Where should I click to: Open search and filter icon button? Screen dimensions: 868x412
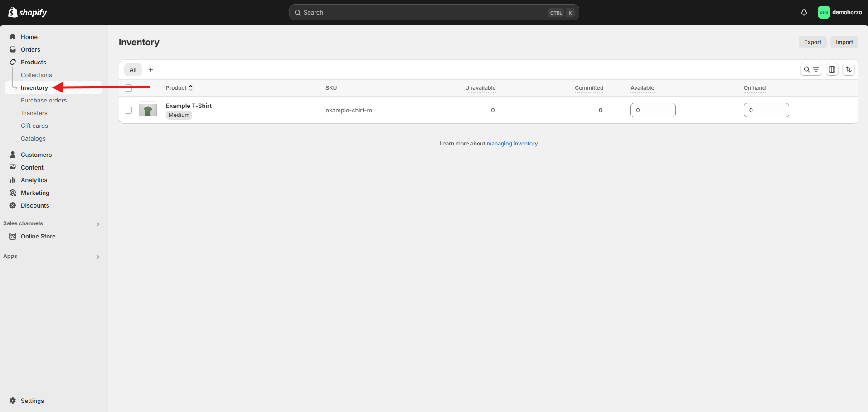coord(811,69)
